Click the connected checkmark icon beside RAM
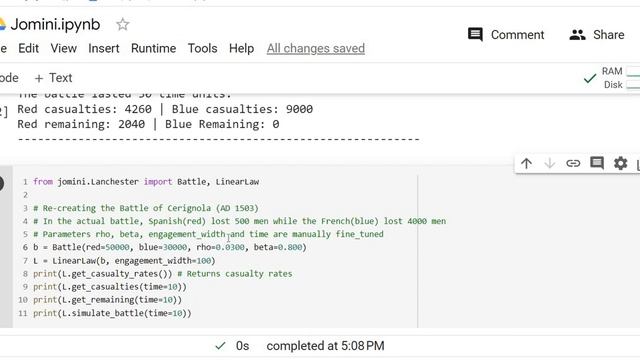 coord(590,78)
